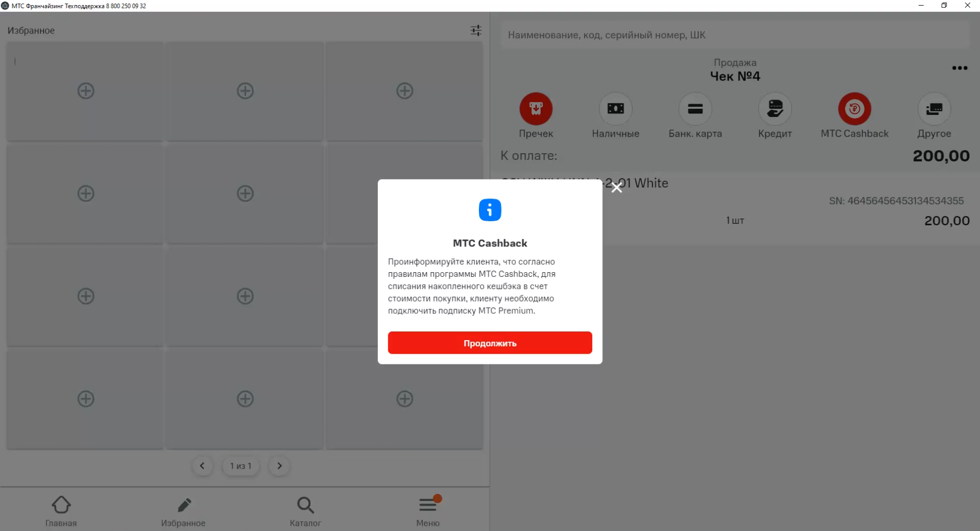980x531 pixels.
Task: Click the blue info icon in the dialog
Action: tap(490, 210)
